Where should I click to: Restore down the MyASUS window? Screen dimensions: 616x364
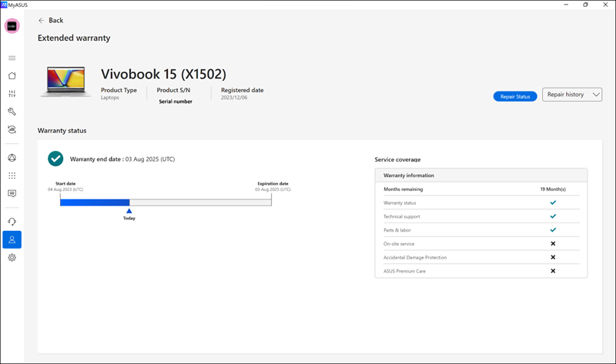pos(585,5)
